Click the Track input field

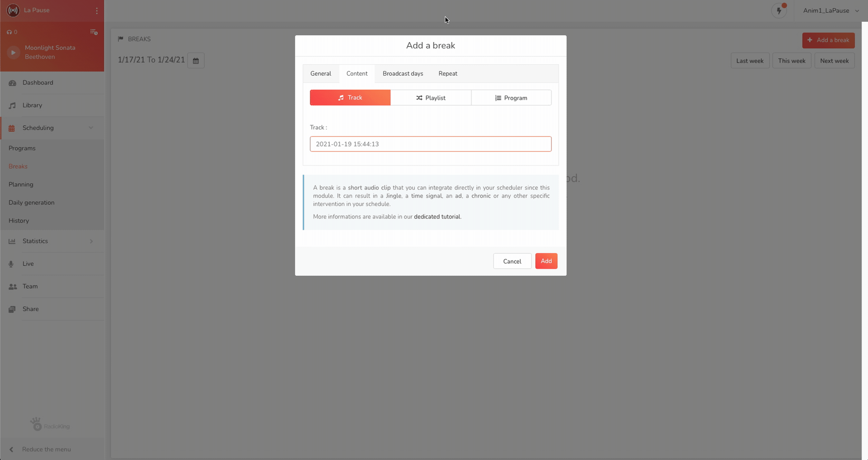(431, 144)
